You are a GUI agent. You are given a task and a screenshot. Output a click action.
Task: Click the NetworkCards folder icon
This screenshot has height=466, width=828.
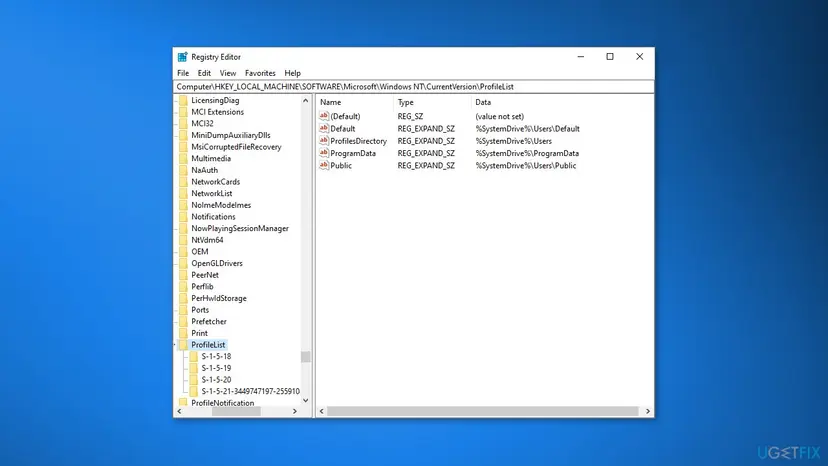coord(183,182)
